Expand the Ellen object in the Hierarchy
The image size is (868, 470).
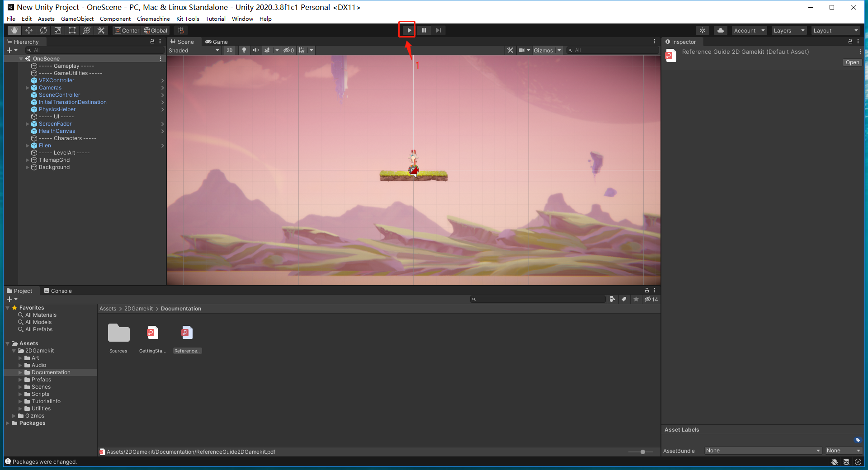click(28, 146)
